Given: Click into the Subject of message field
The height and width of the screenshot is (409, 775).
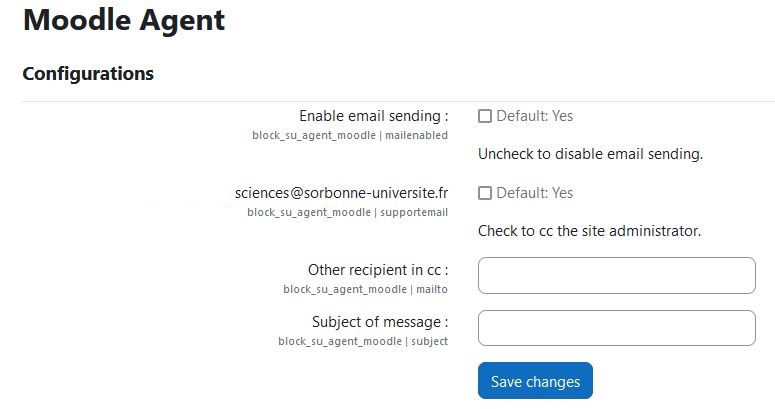Looking at the screenshot, I should coord(616,328).
